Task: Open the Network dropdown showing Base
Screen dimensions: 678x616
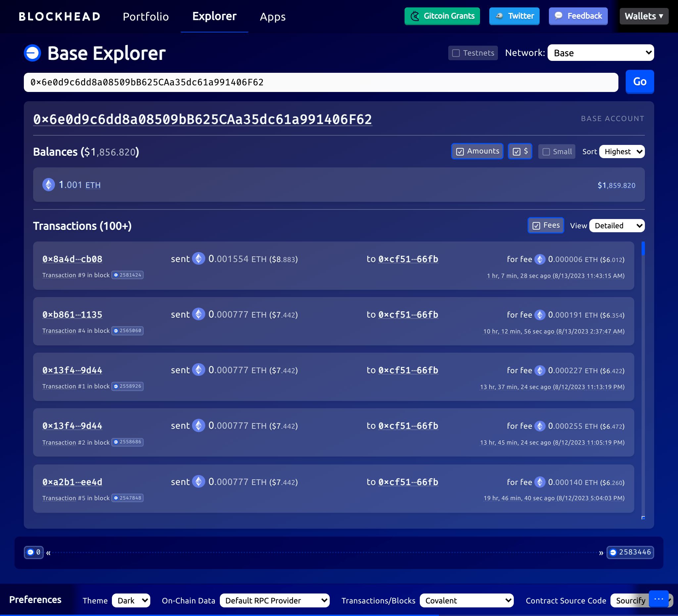Action: point(601,53)
